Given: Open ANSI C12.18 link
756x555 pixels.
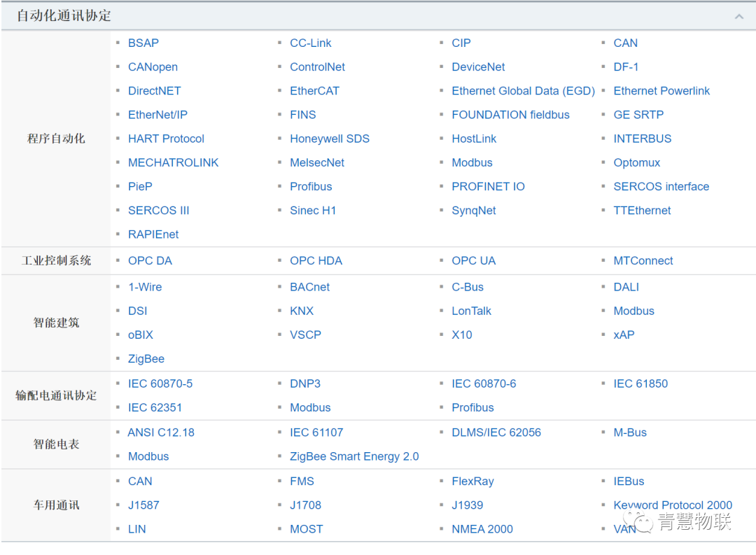Looking at the screenshot, I should [160, 433].
